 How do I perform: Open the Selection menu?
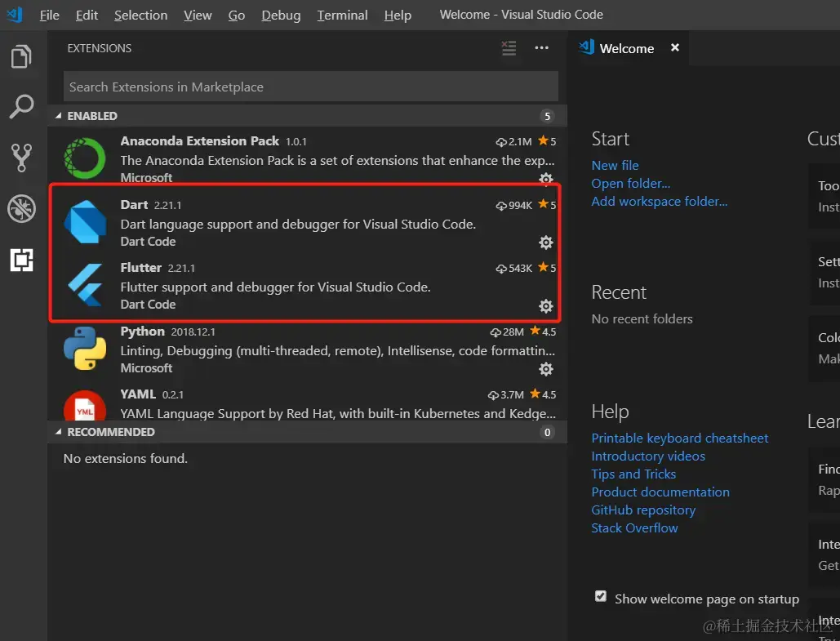[141, 15]
